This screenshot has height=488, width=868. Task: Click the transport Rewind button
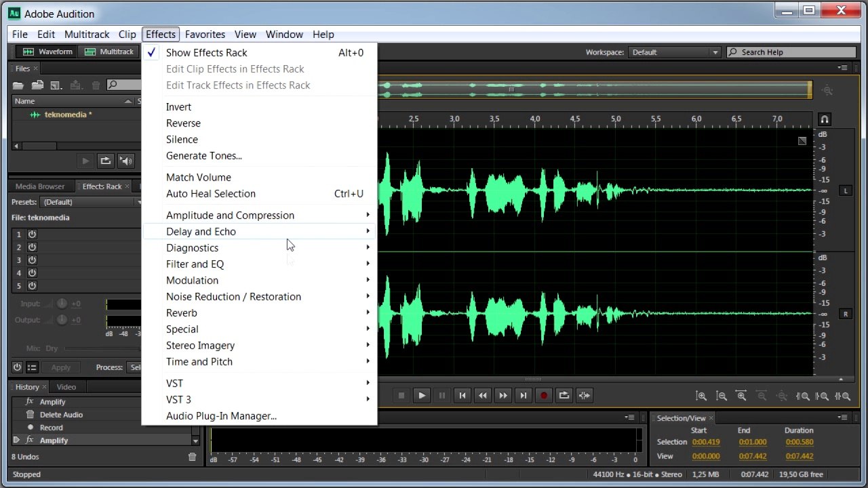tap(483, 395)
